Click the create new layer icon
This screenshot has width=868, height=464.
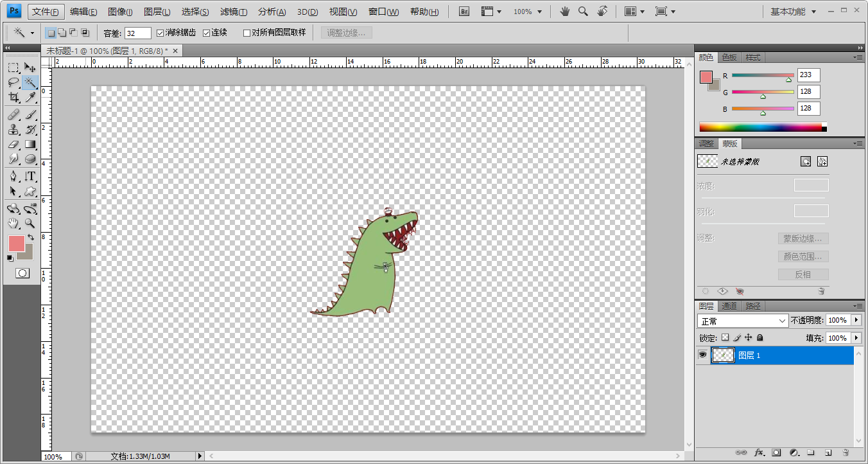[828, 452]
